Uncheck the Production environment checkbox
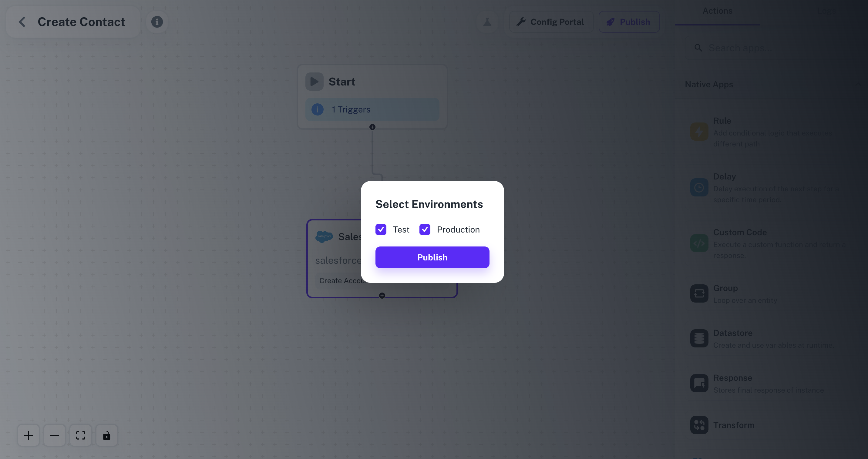The height and width of the screenshot is (459, 868). point(425,229)
